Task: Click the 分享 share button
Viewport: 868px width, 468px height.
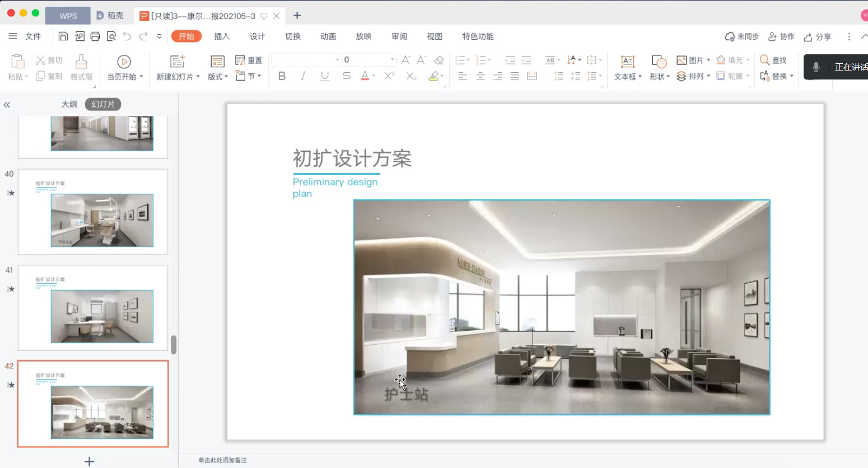Action: click(817, 37)
